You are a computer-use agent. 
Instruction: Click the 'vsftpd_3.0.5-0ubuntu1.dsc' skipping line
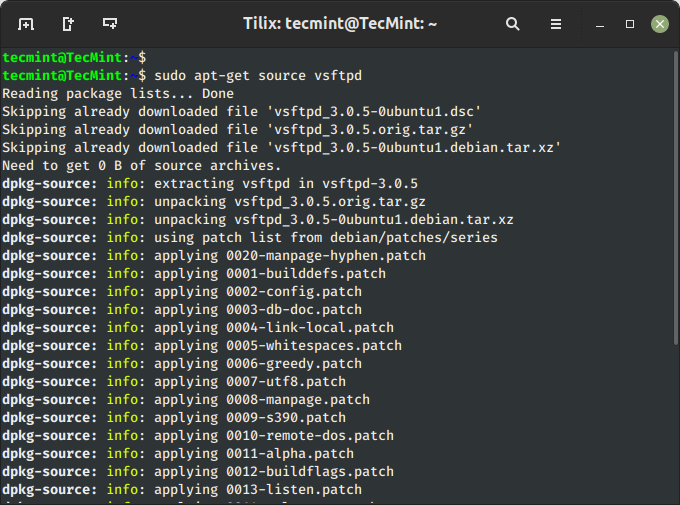pyautogui.click(x=242, y=112)
